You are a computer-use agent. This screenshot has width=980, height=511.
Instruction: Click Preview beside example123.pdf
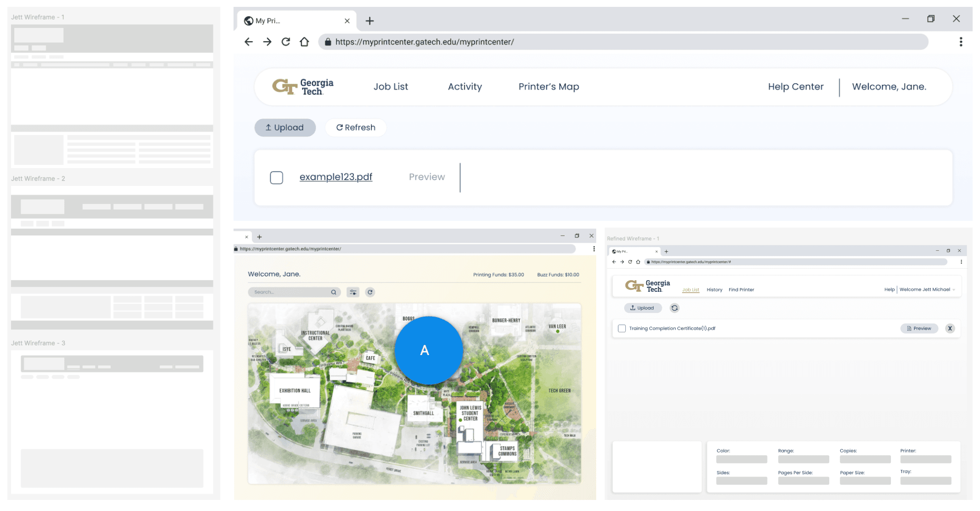tap(427, 177)
